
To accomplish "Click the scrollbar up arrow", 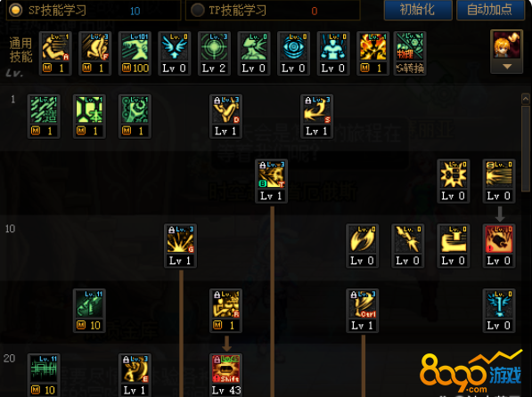I will pyautogui.click(x=526, y=99).
